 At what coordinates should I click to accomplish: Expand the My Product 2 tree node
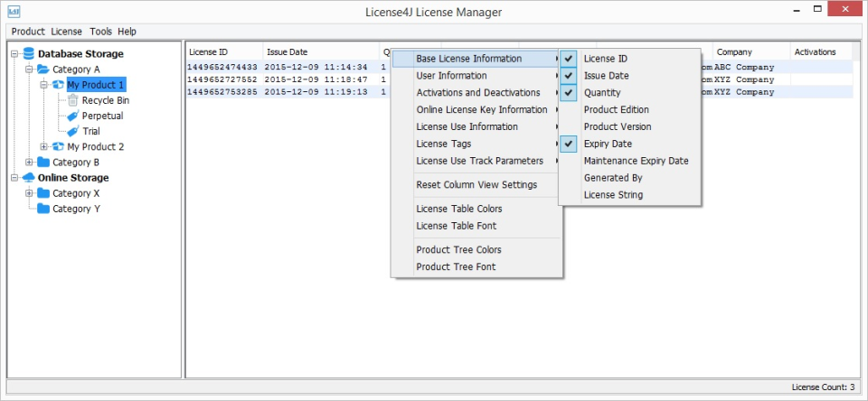click(43, 146)
